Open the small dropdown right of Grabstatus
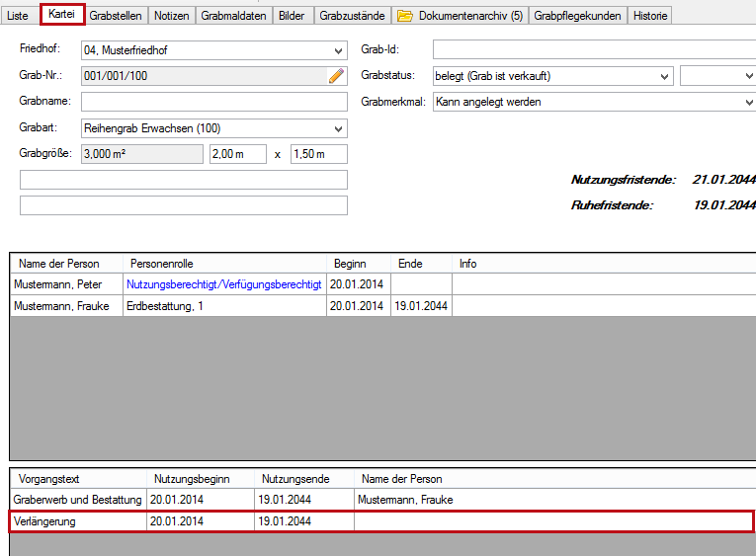Image resolution: width=756 pixels, height=556 pixels. [746, 76]
